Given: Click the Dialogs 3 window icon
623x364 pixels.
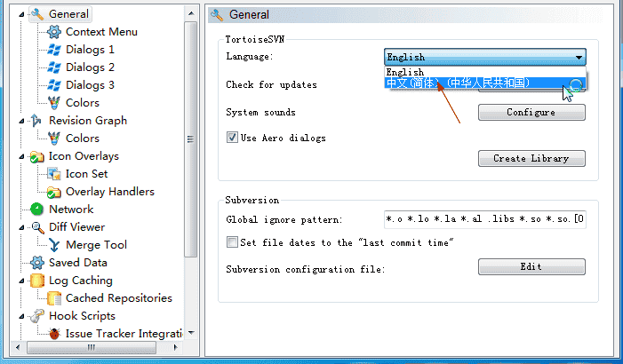Looking at the screenshot, I should pyautogui.click(x=54, y=85).
